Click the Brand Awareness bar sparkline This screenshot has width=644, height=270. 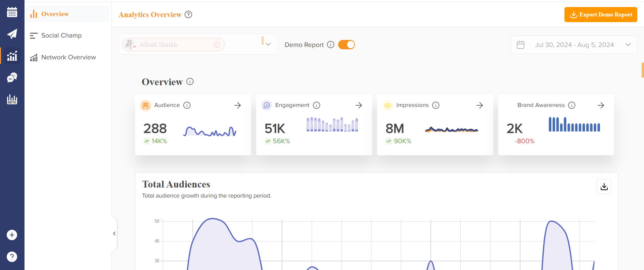click(574, 124)
